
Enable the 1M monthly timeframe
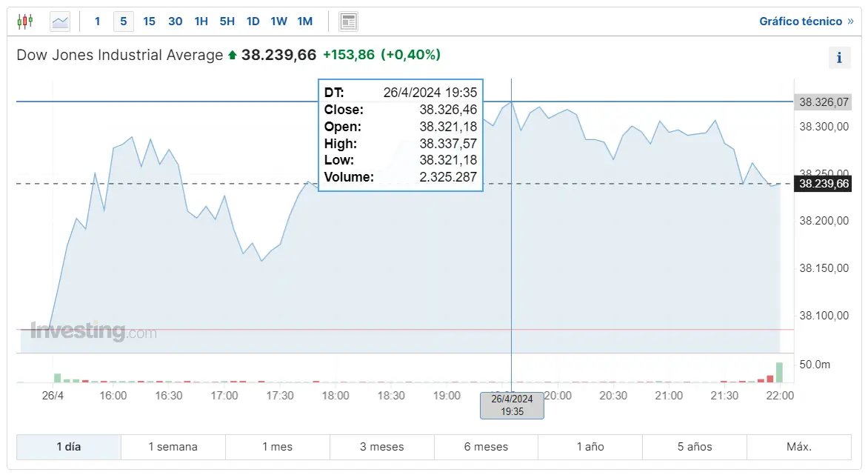[304, 21]
